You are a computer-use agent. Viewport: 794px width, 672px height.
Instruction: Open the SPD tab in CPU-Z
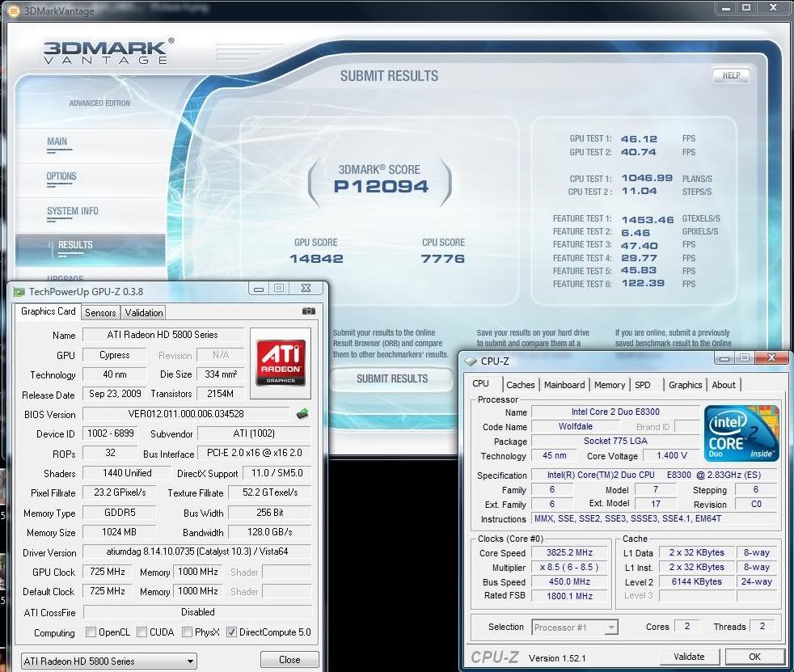click(643, 385)
